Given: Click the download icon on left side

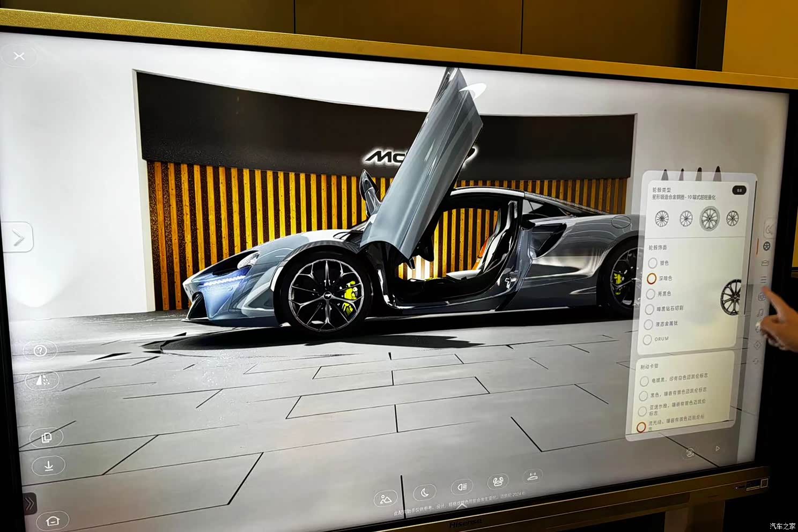Looking at the screenshot, I should (x=48, y=465).
